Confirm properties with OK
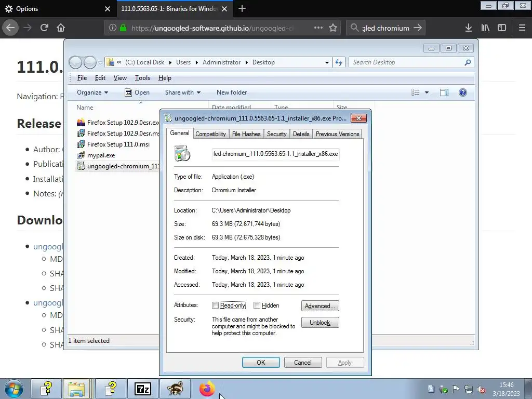 261,362
